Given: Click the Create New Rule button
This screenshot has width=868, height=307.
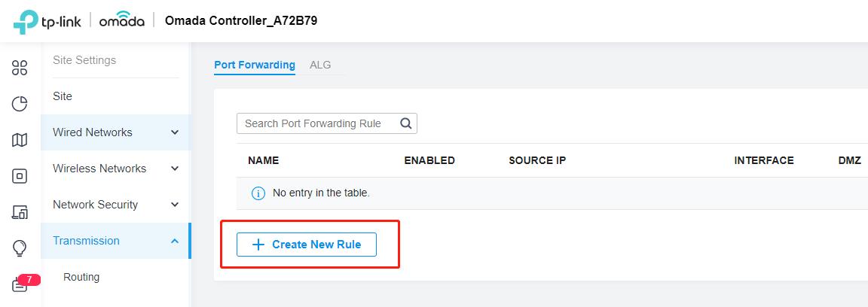Looking at the screenshot, I should click(x=307, y=245).
